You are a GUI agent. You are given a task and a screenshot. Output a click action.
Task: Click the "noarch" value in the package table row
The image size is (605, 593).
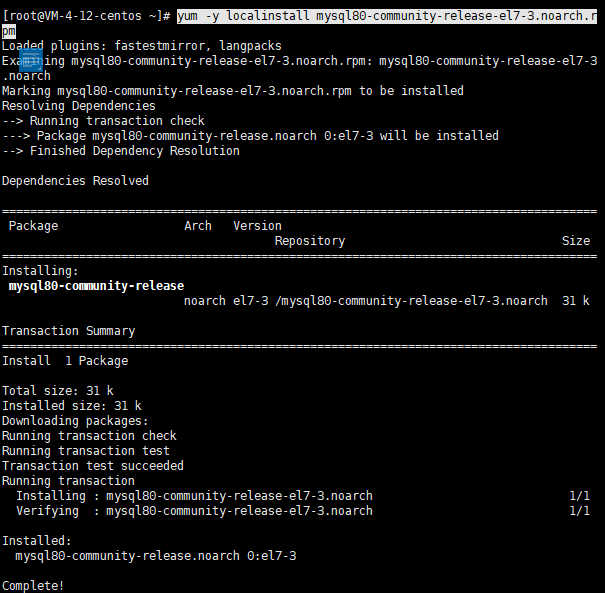(205, 301)
